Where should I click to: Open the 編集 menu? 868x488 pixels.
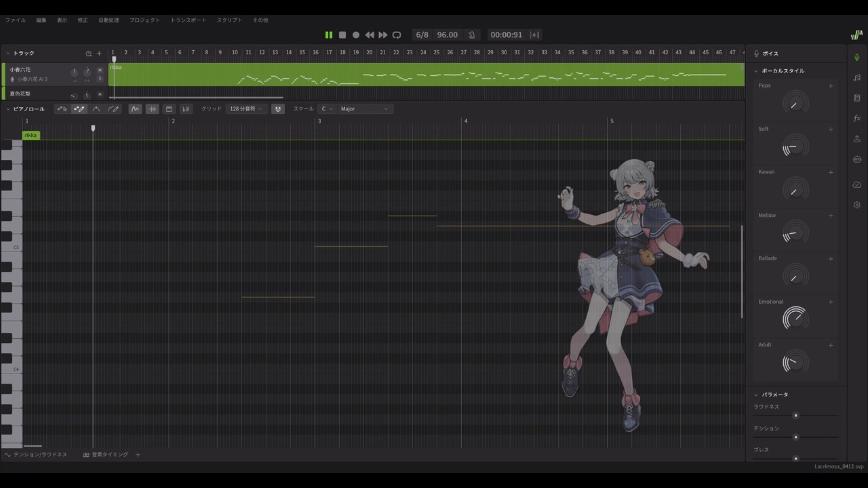coord(41,20)
